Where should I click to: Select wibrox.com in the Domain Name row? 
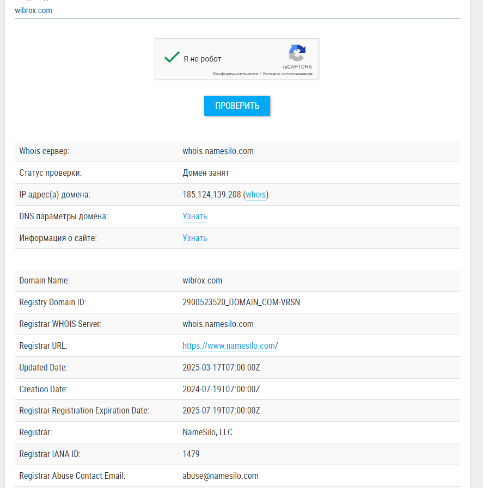coord(202,281)
